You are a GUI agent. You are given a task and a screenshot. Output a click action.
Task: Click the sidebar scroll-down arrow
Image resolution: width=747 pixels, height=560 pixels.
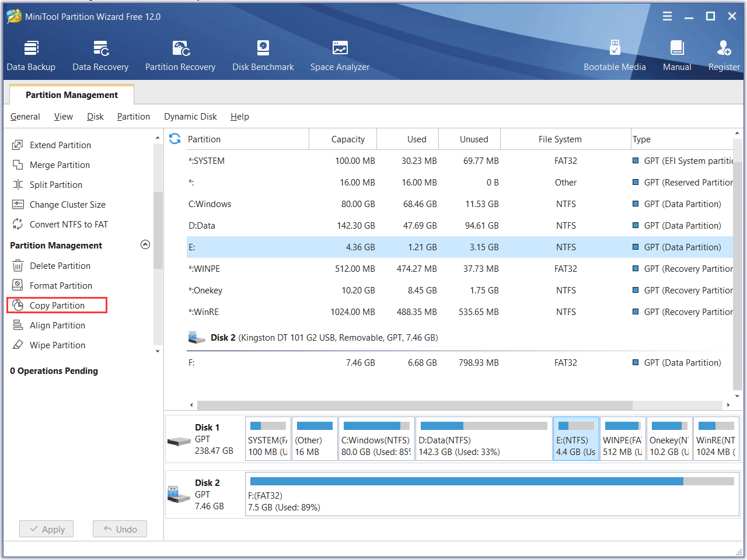point(158,351)
